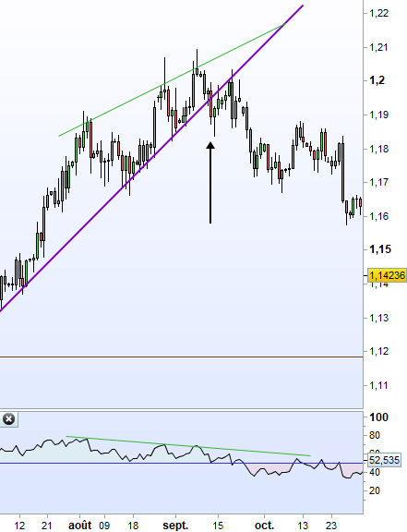Select the green descending line on RSI
Viewport: 407px width, 532px height.
click(x=188, y=446)
